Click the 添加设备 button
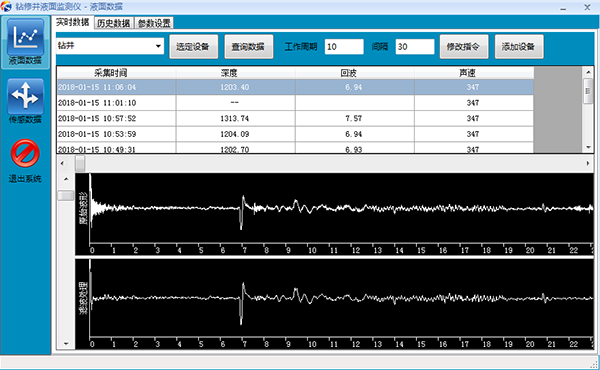600x370 pixels. tap(519, 47)
